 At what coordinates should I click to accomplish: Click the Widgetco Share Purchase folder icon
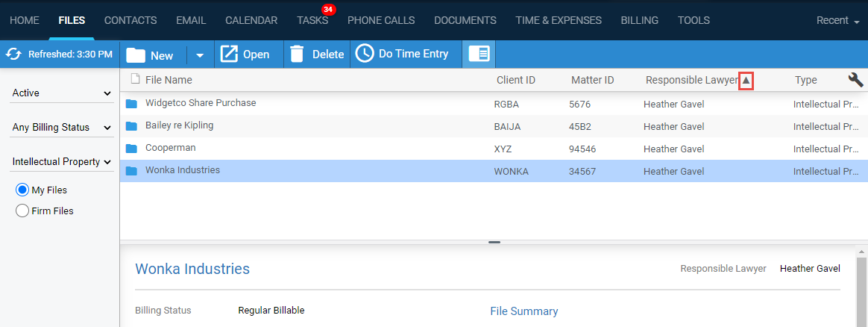[132, 104]
